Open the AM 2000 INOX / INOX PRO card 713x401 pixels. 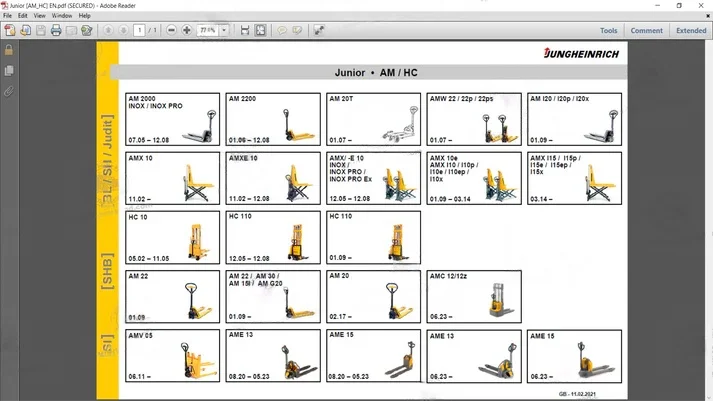tap(172, 119)
